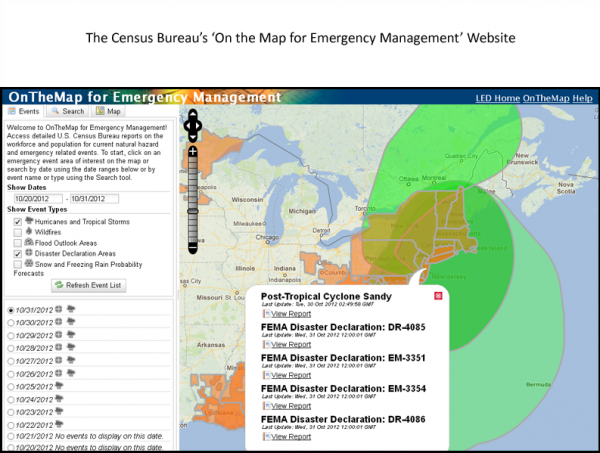Click the Refresh Event List button
600x453 pixels.
pos(89,285)
